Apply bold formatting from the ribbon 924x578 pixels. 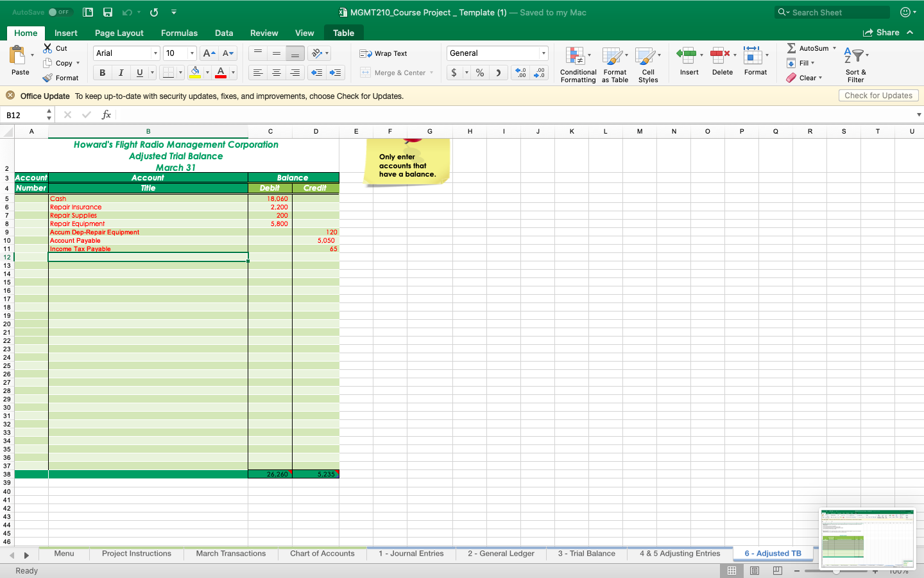pos(101,73)
